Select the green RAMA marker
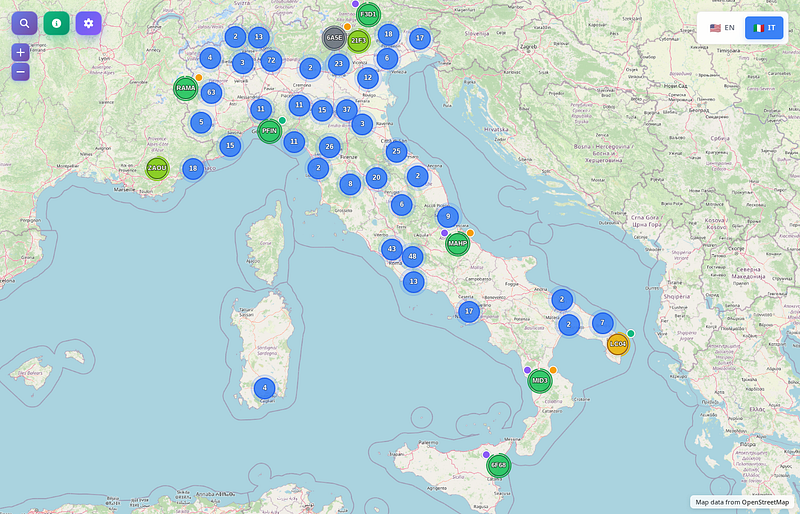The image size is (800, 514). coord(186,88)
